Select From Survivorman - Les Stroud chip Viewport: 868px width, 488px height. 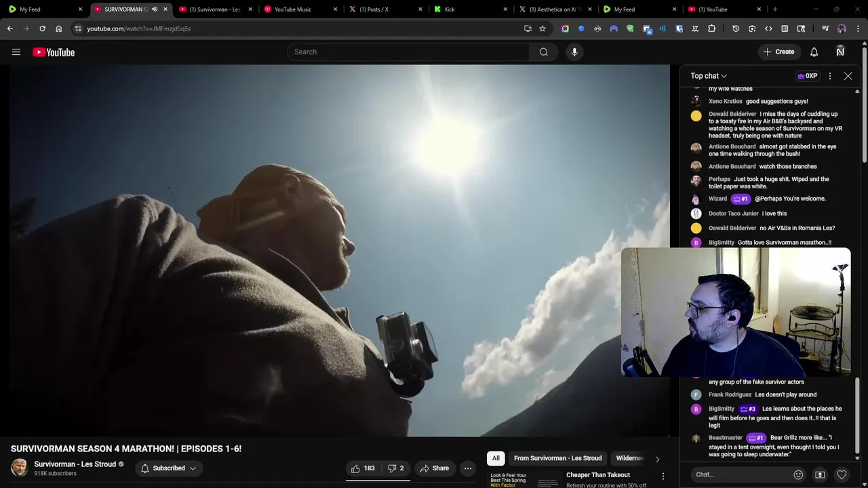coord(557,458)
